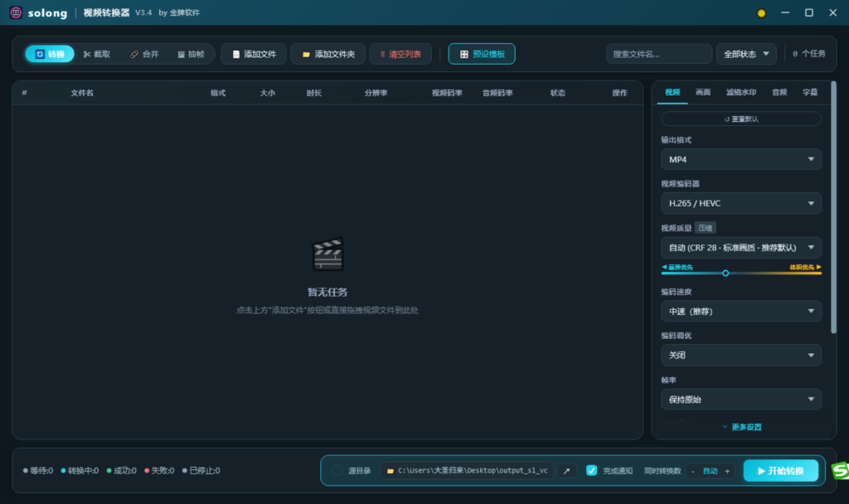Click the 文件名 column header
The image size is (849, 504).
pyautogui.click(x=82, y=93)
